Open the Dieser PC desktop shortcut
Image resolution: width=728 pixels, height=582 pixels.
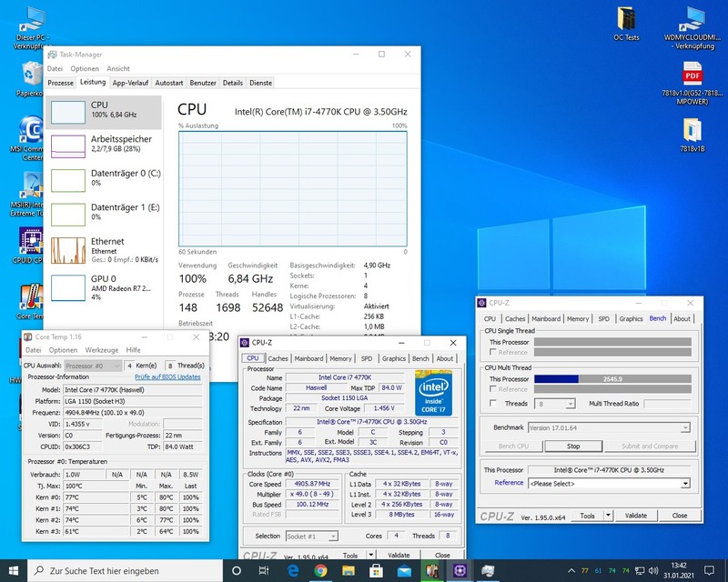click(x=32, y=28)
